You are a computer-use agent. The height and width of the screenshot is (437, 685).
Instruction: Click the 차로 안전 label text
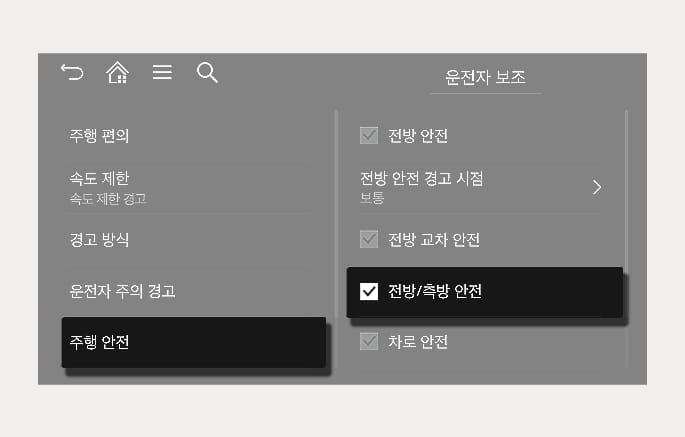(418, 342)
